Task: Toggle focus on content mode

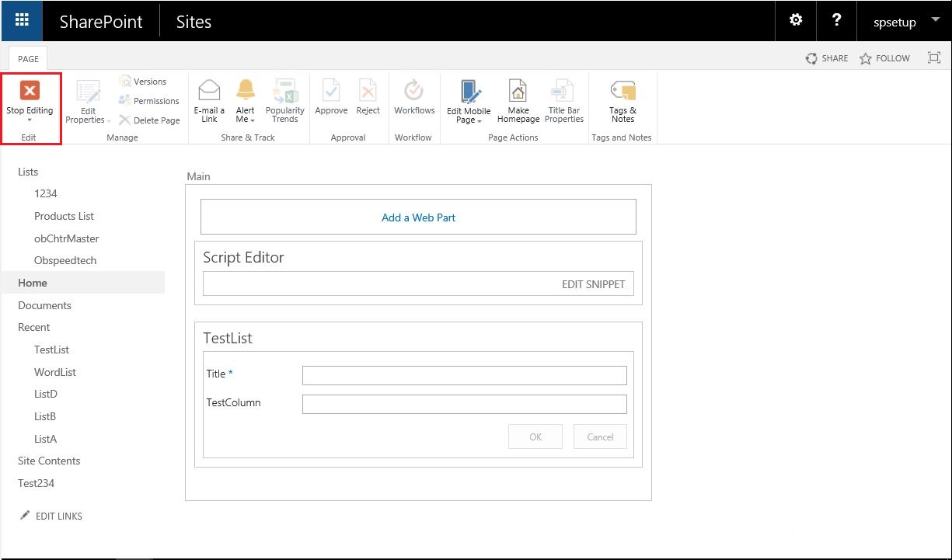Action: coord(934,57)
